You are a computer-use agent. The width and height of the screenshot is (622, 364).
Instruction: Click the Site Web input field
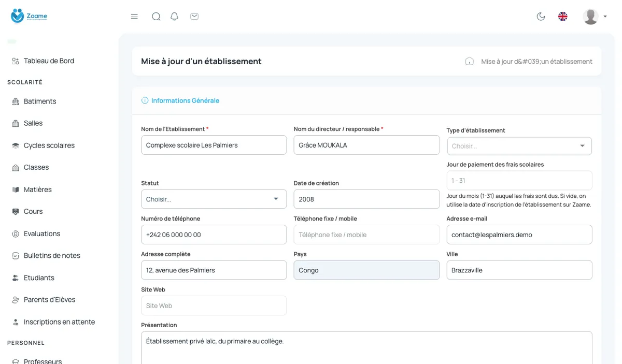(x=214, y=305)
